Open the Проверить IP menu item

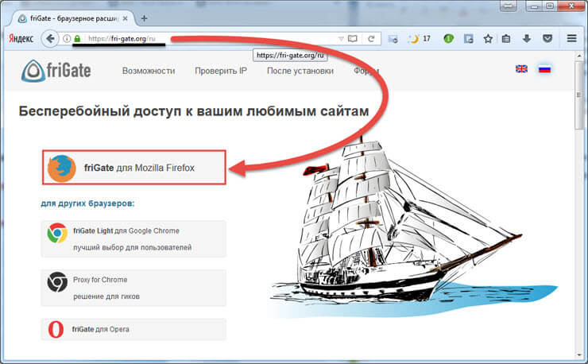click(221, 71)
